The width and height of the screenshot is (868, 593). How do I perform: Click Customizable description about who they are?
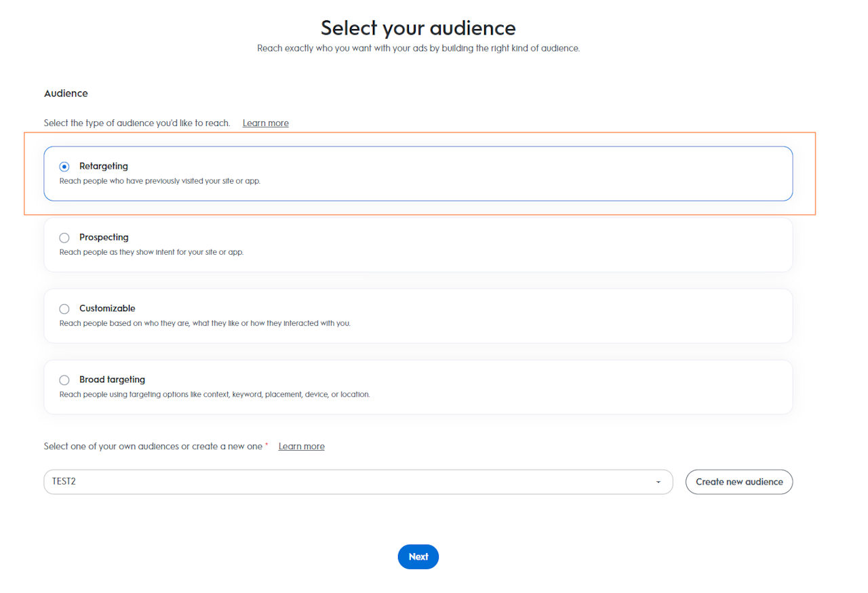[205, 323]
